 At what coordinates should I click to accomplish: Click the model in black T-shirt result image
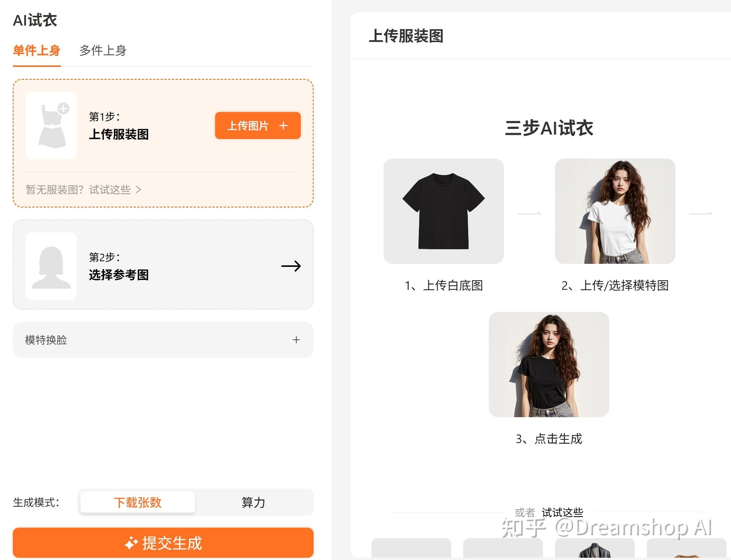(x=549, y=365)
